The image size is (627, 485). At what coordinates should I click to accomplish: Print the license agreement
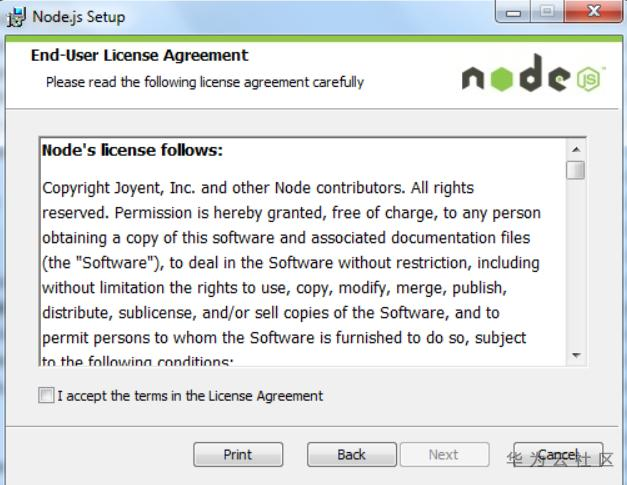(x=238, y=455)
